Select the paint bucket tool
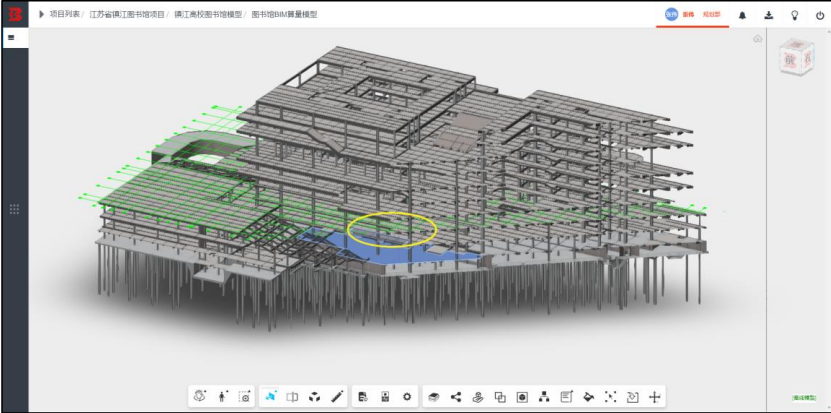The height and width of the screenshot is (413, 831). pos(588,396)
